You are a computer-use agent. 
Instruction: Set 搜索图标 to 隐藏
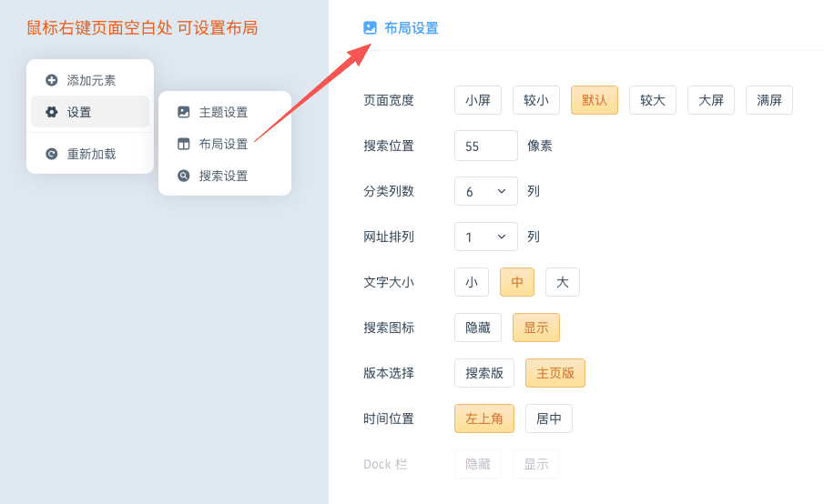[x=478, y=328]
